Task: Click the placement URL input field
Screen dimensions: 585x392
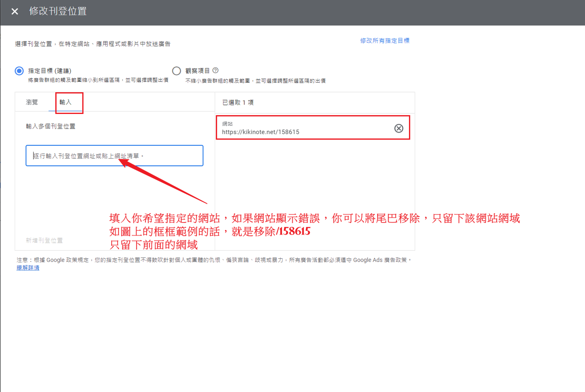Action: click(114, 156)
